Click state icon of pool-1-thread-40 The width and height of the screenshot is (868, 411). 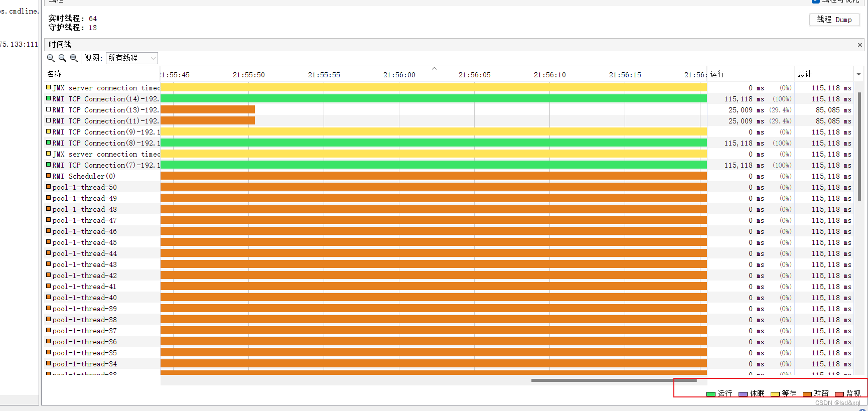pyautogui.click(x=49, y=297)
